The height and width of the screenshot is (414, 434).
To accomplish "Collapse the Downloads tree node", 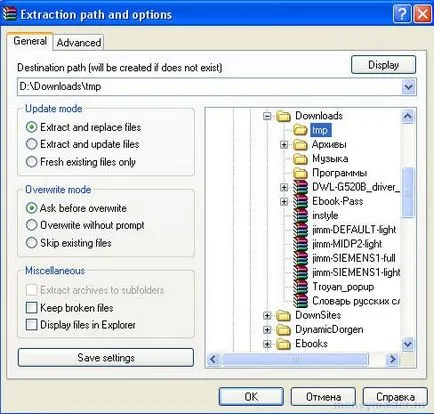I will 267,116.
